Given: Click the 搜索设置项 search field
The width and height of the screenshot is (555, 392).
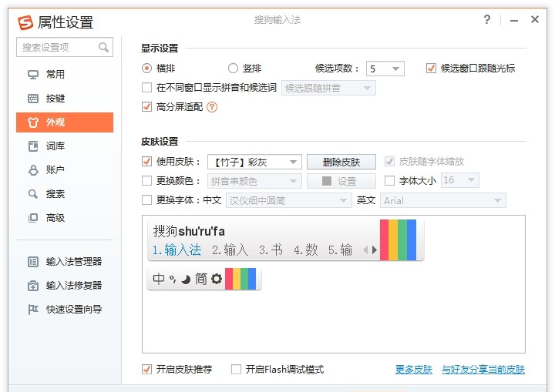Looking at the screenshot, I should point(57,48).
